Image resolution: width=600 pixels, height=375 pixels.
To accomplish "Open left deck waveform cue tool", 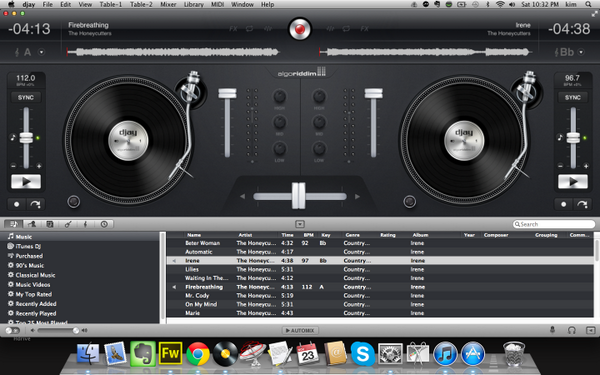I will pyautogui.click(x=268, y=29).
